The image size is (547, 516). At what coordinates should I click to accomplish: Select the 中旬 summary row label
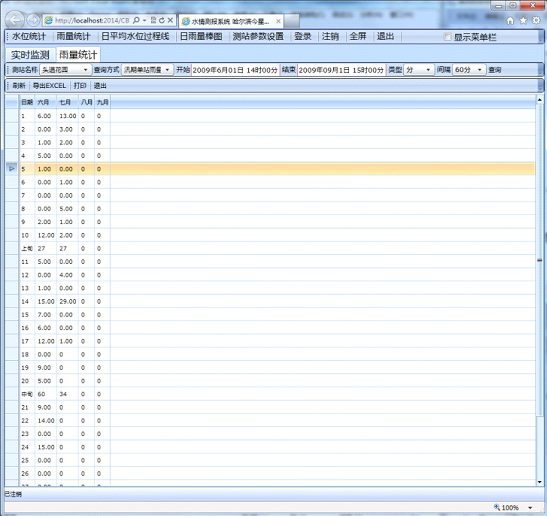(27, 394)
